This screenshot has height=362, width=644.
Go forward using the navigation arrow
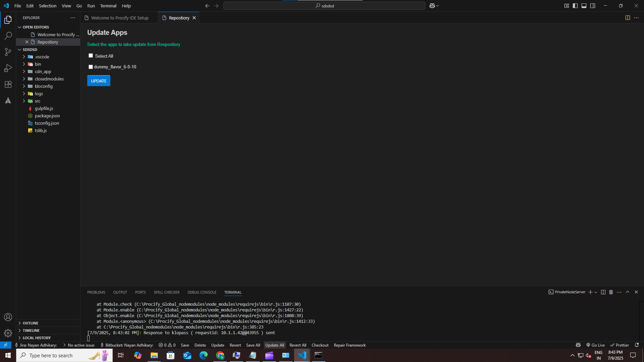click(216, 6)
